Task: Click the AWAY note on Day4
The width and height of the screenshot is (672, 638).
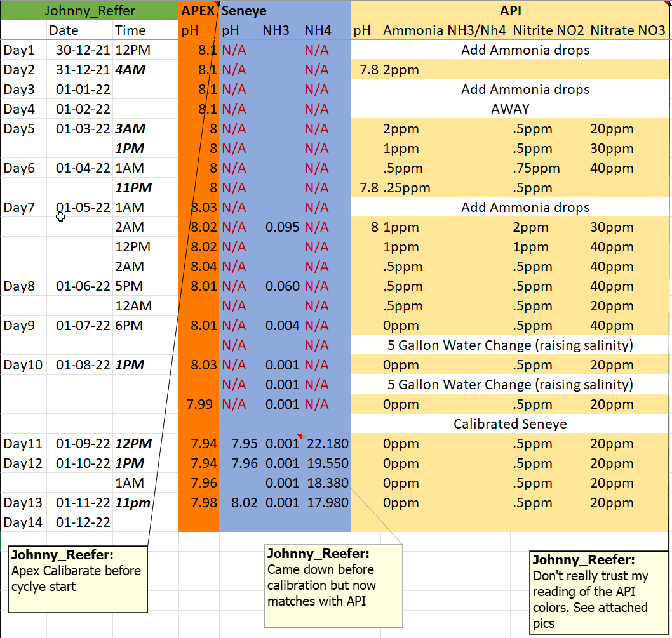Action: pyautogui.click(x=510, y=109)
